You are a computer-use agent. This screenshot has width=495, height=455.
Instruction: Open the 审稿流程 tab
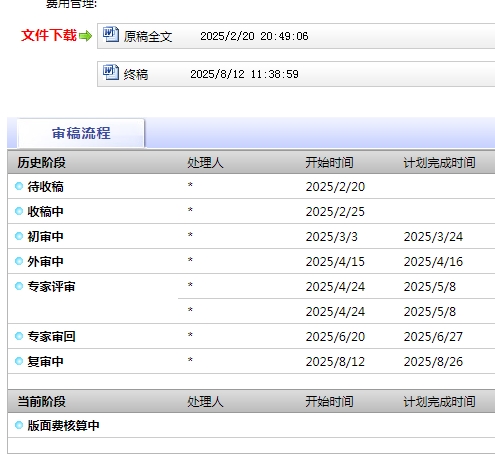(81, 133)
